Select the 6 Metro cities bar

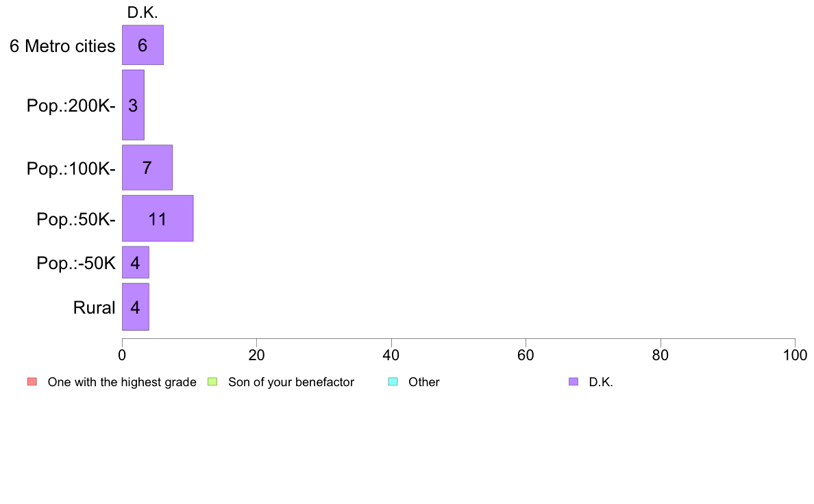(143, 45)
